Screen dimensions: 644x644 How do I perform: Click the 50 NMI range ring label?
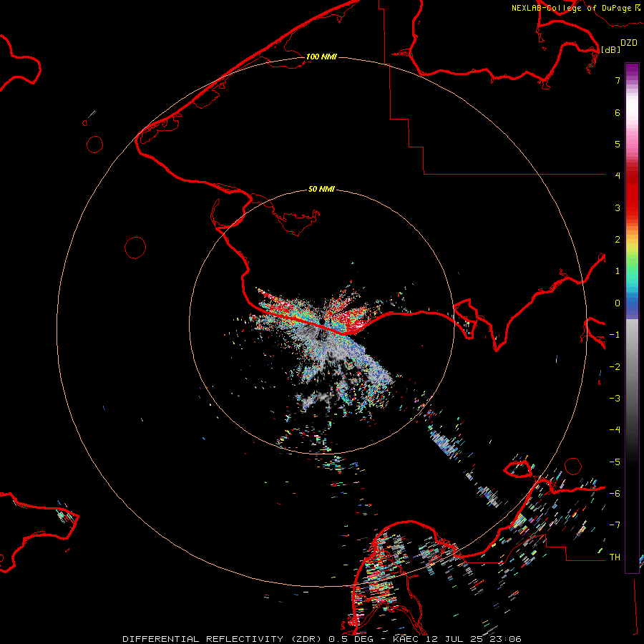(321, 189)
